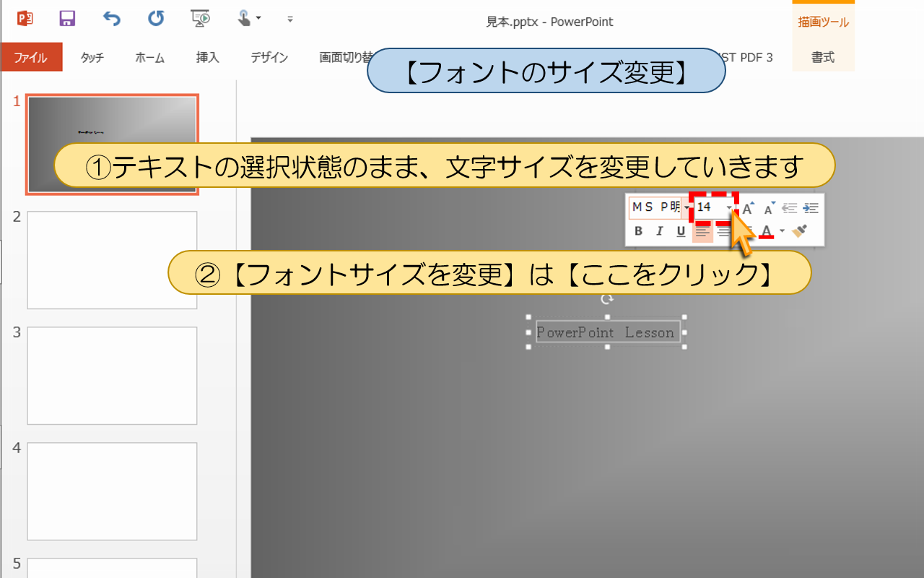Open the ファイル tab

[x=31, y=57]
